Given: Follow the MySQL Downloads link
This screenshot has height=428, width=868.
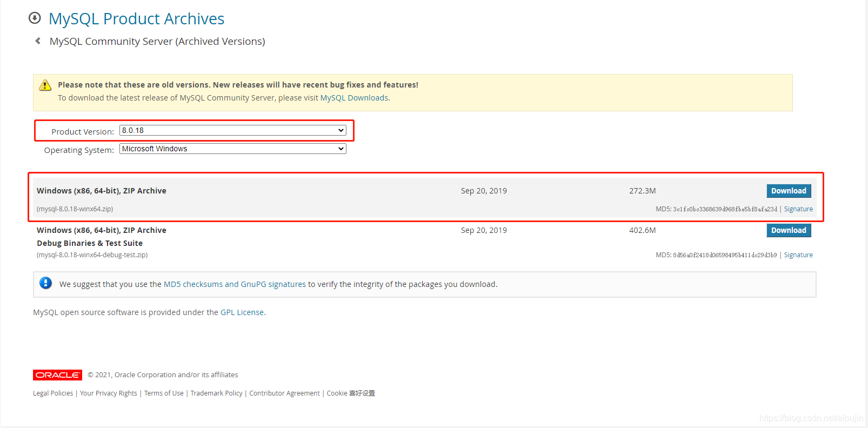Looking at the screenshot, I should (x=354, y=98).
